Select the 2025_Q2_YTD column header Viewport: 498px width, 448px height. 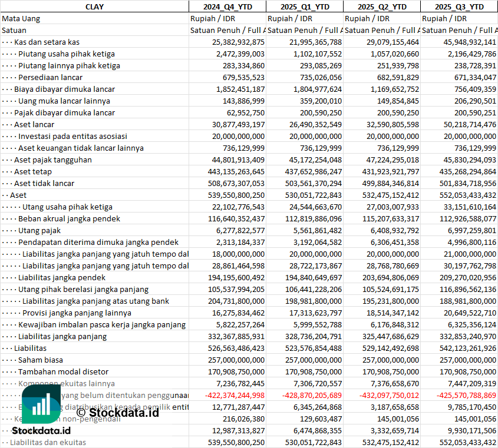click(382, 6)
